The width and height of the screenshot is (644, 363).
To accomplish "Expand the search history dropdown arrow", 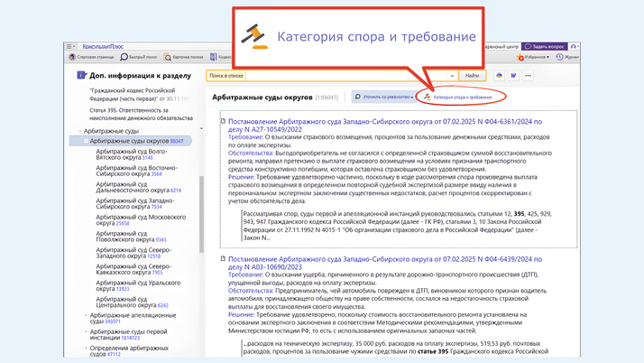I will pos(452,76).
